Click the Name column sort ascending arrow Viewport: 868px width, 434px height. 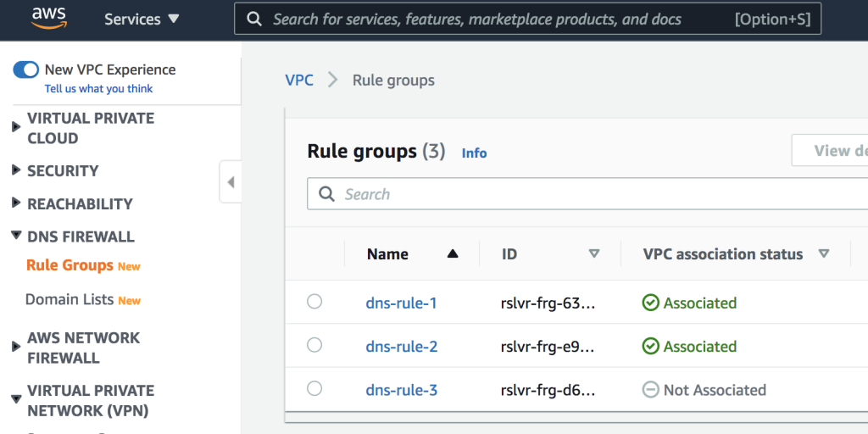[453, 253]
